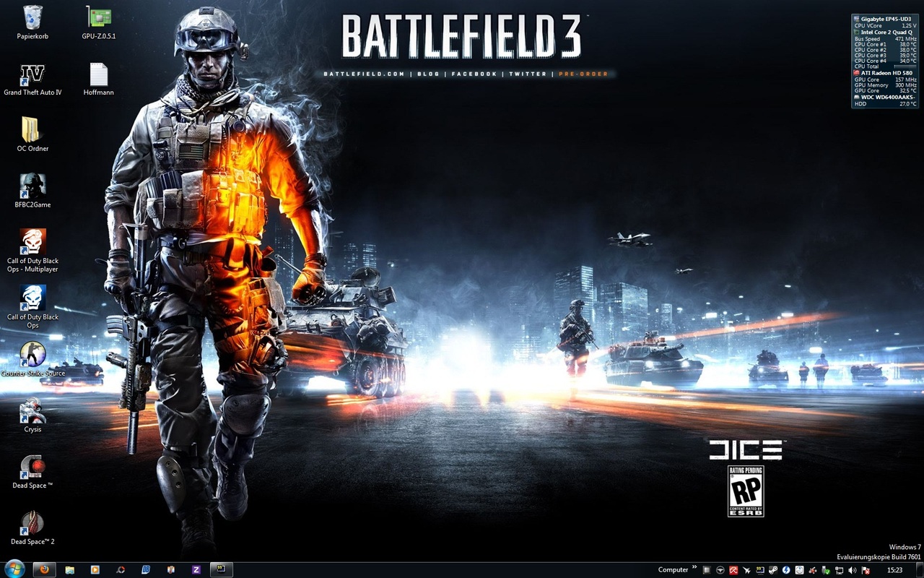Viewport: 924px width, 578px height.
Task: Click the CPU Core #1 temperature row
Action: [885, 45]
